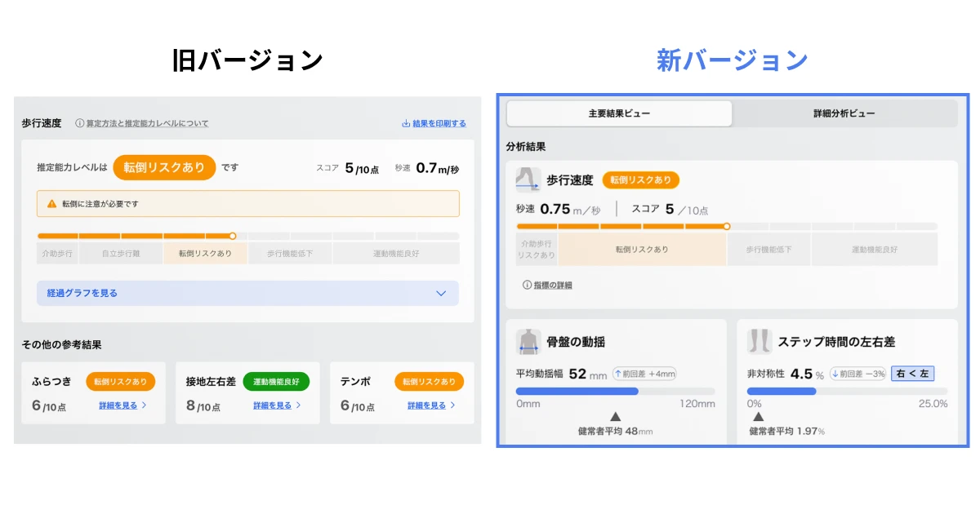The width and height of the screenshot is (980, 514).
Task: Click the 健常者平均 48mm triangle marker
Action: [x=615, y=417]
